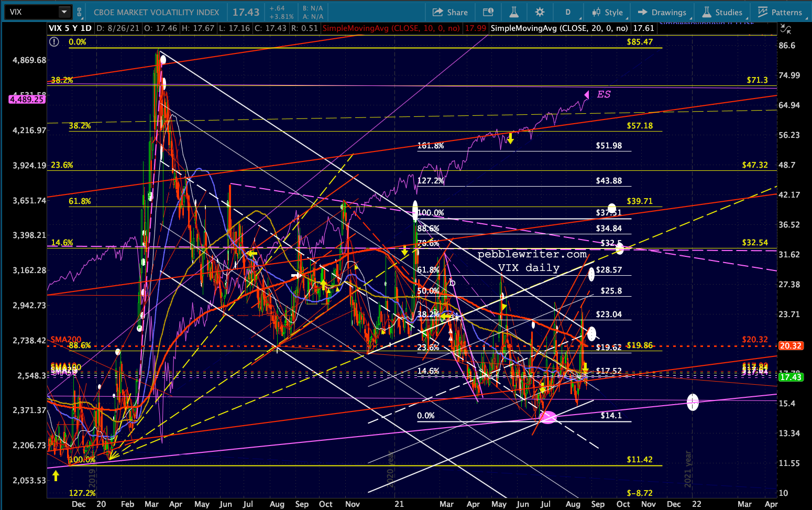Open Edit Studies via the standalone flask icon
The height and width of the screenshot is (510, 812).
(514, 12)
